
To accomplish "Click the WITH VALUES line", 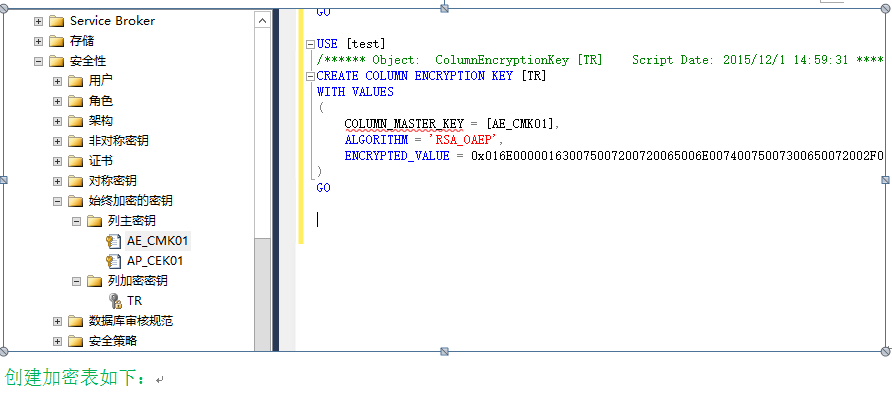I will click(x=355, y=92).
